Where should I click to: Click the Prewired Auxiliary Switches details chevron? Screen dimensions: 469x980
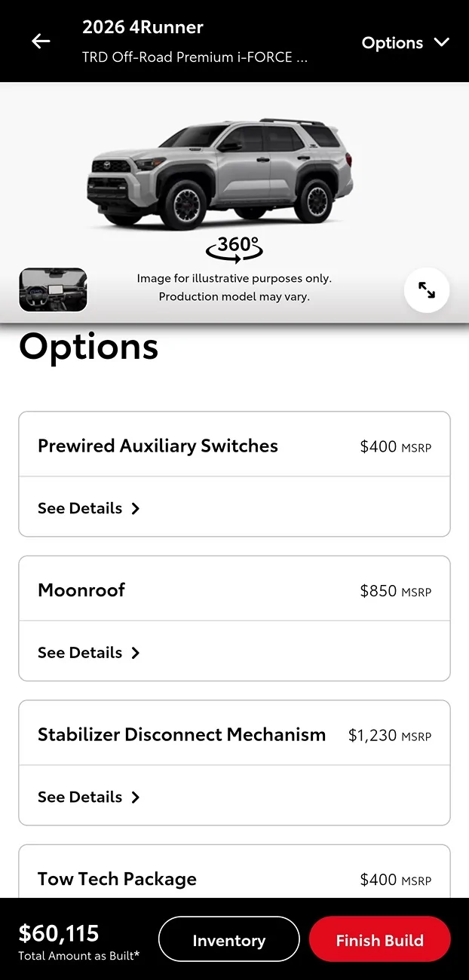135,508
